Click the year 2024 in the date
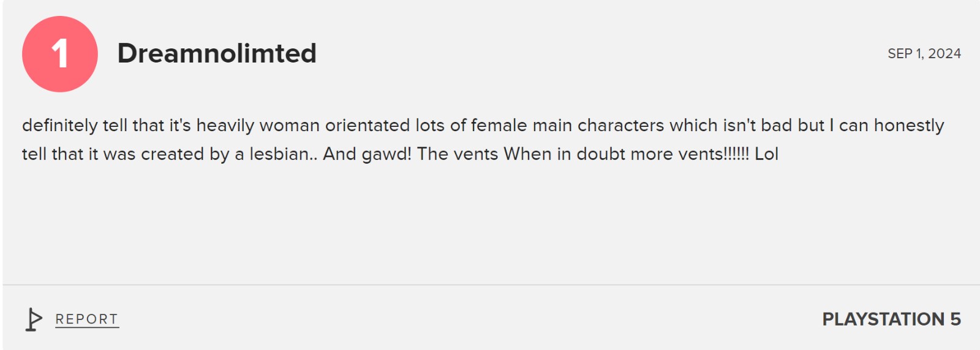The width and height of the screenshot is (980, 350). click(x=944, y=54)
